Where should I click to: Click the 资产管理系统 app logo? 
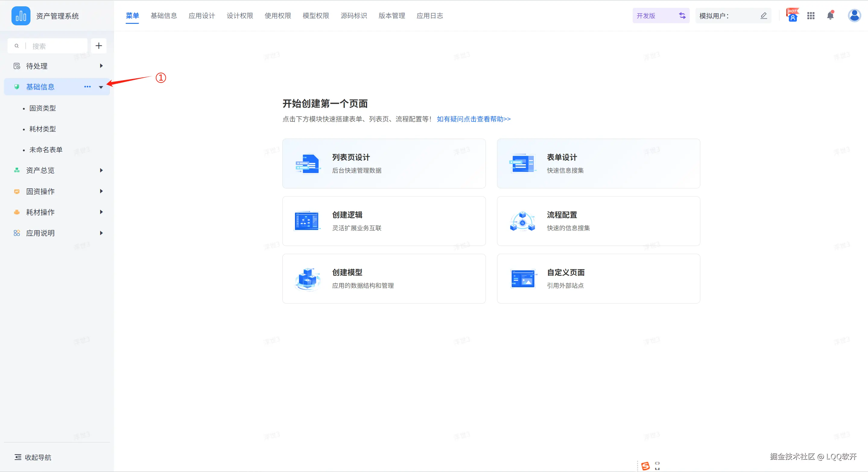click(x=21, y=16)
